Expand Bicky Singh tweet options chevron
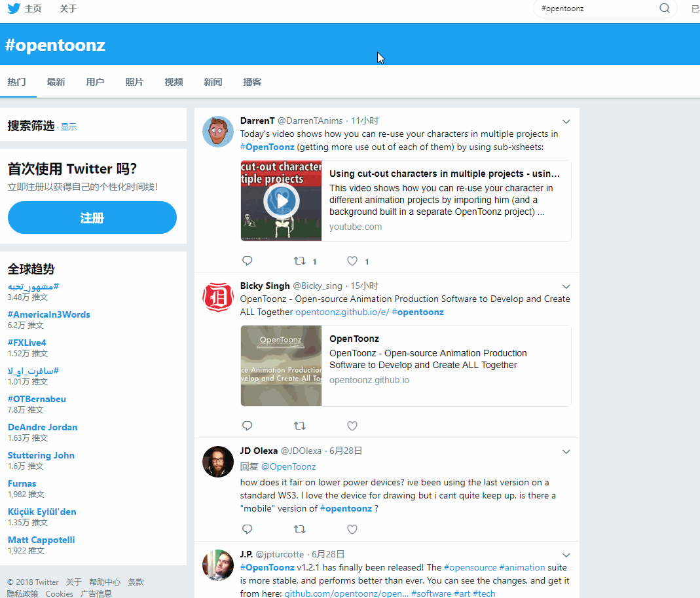 click(x=566, y=286)
